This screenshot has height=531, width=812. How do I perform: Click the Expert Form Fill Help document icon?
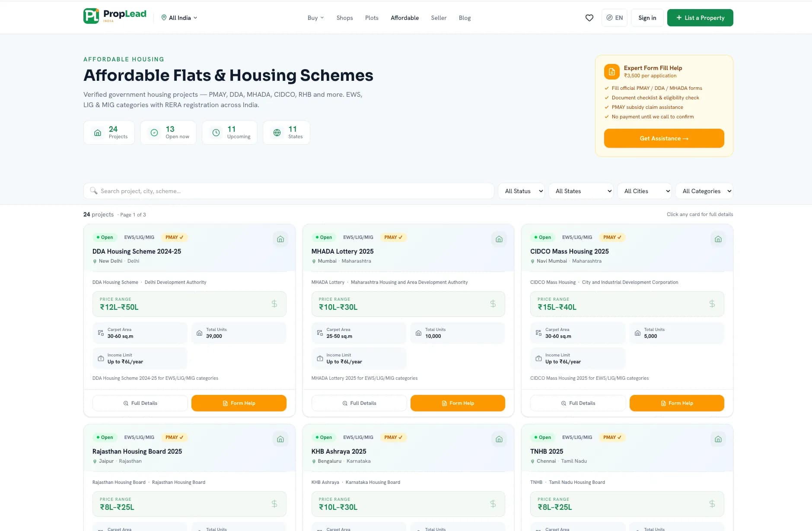pyautogui.click(x=612, y=72)
